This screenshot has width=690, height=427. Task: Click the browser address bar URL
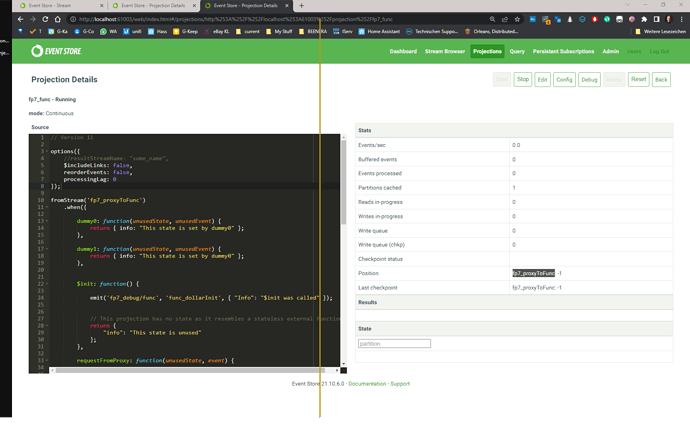pyautogui.click(x=236, y=19)
